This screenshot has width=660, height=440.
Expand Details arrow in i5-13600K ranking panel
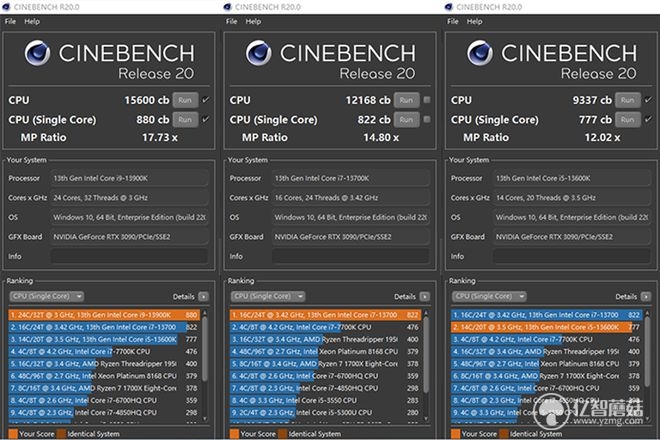tap(646, 297)
